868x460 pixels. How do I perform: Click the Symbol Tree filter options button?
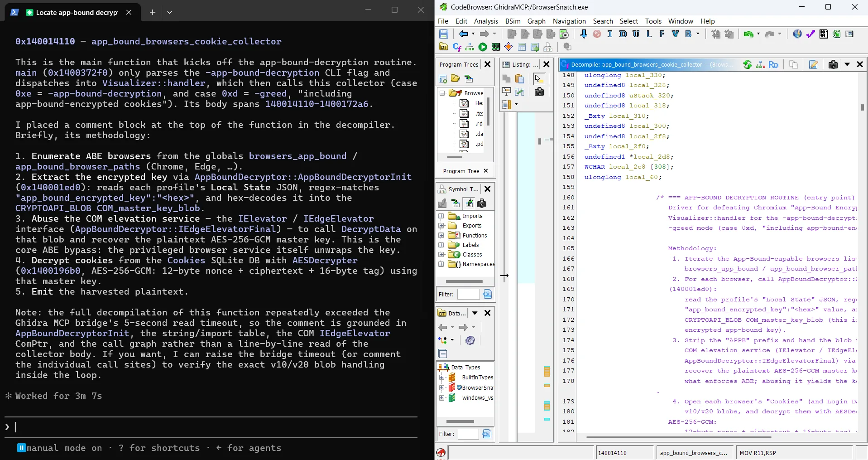pos(487,294)
